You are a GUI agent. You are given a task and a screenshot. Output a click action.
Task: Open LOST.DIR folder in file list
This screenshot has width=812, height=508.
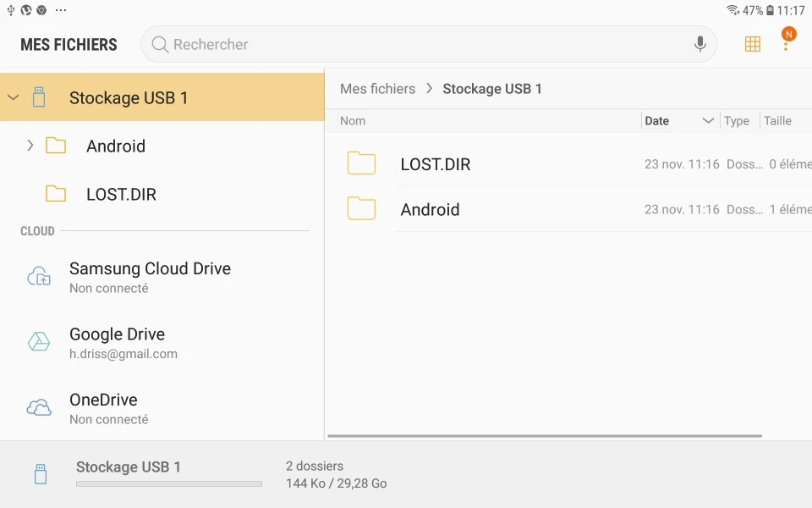pyautogui.click(x=568, y=163)
